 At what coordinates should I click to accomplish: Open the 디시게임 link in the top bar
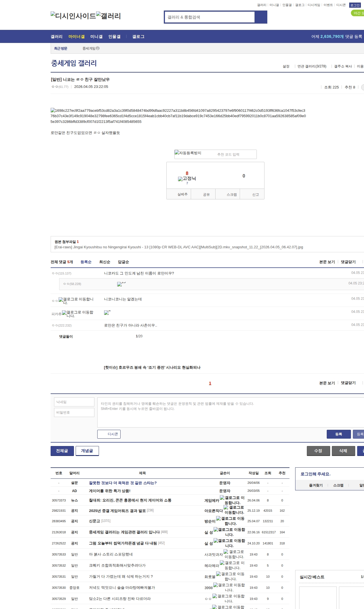pyautogui.click(x=314, y=5)
